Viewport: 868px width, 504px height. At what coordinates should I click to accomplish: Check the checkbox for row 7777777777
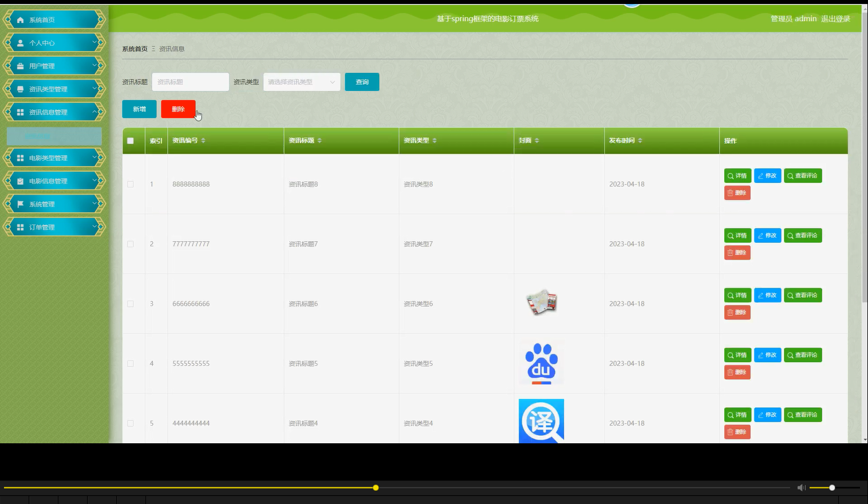click(x=131, y=244)
